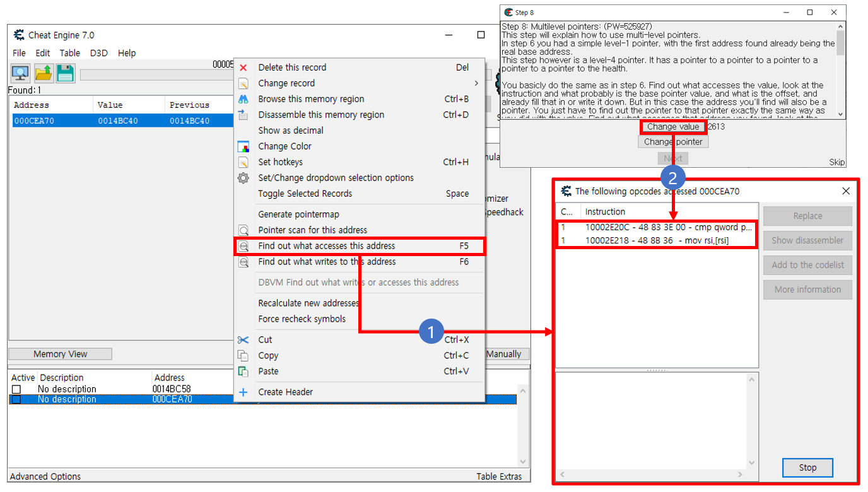Click the Show disassembler button
Viewport: 868px width, 492px height.
[807, 240]
